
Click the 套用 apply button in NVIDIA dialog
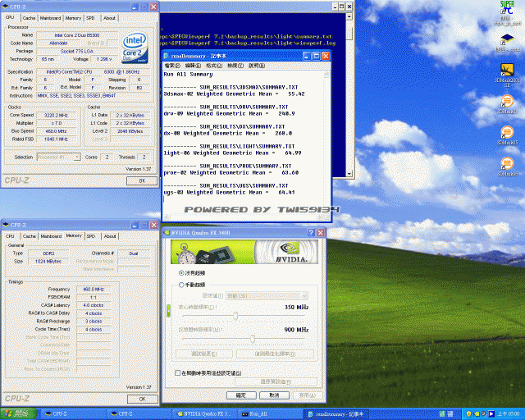307,395
